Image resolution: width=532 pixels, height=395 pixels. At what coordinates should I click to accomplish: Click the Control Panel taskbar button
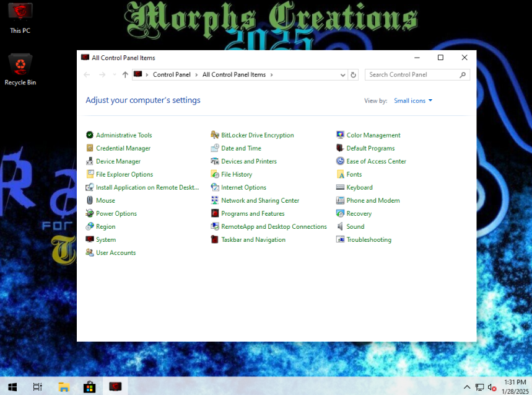coord(115,387)
